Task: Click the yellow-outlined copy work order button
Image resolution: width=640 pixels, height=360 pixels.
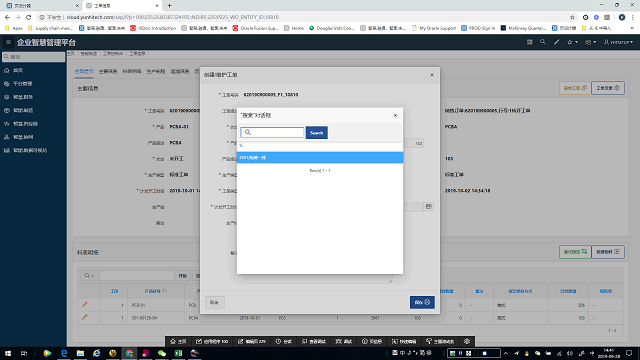Action: (x=575, y=88)
